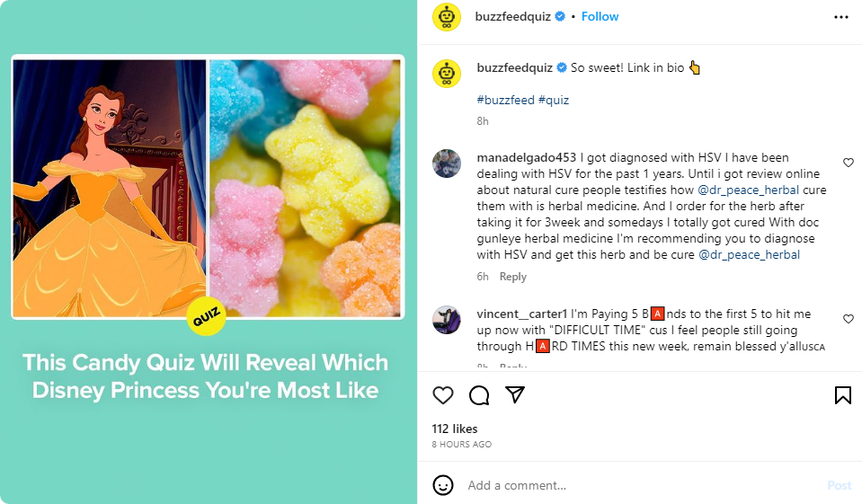Like the post with the heart icon

pyautogui.click(x=443, y=395)
